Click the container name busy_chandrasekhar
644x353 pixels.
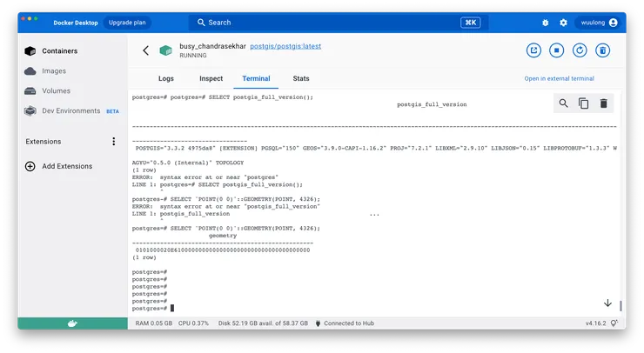(212, 46)
